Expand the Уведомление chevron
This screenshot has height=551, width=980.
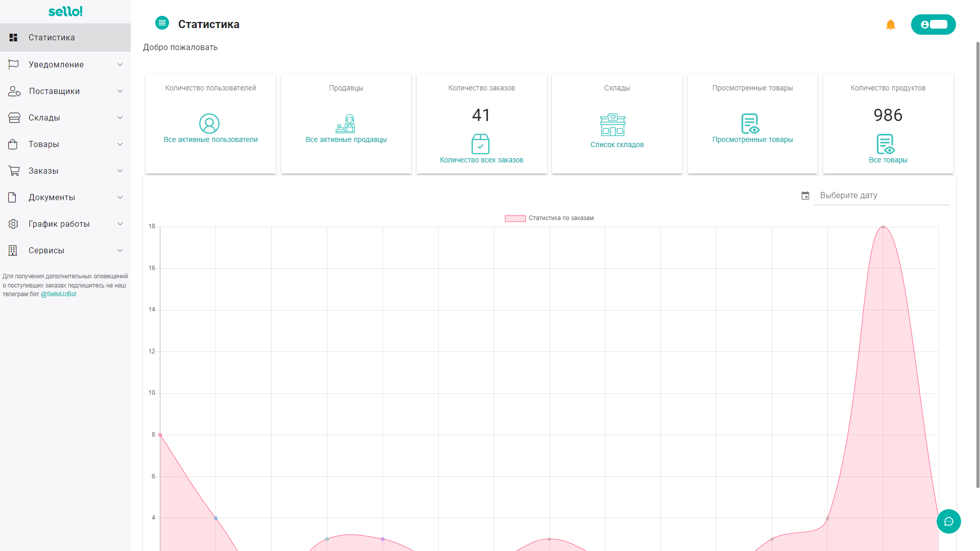(x=120, y=64)
